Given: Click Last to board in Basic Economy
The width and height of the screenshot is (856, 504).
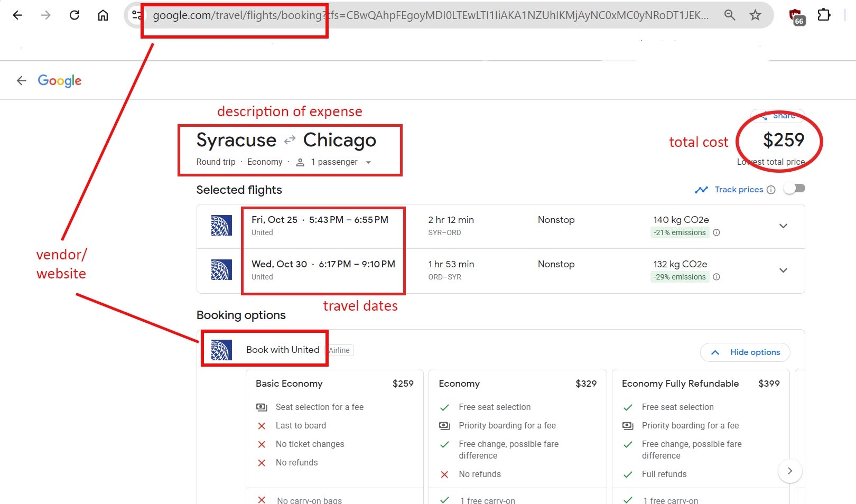Looking at the screenshot, I should pos(301,425).
